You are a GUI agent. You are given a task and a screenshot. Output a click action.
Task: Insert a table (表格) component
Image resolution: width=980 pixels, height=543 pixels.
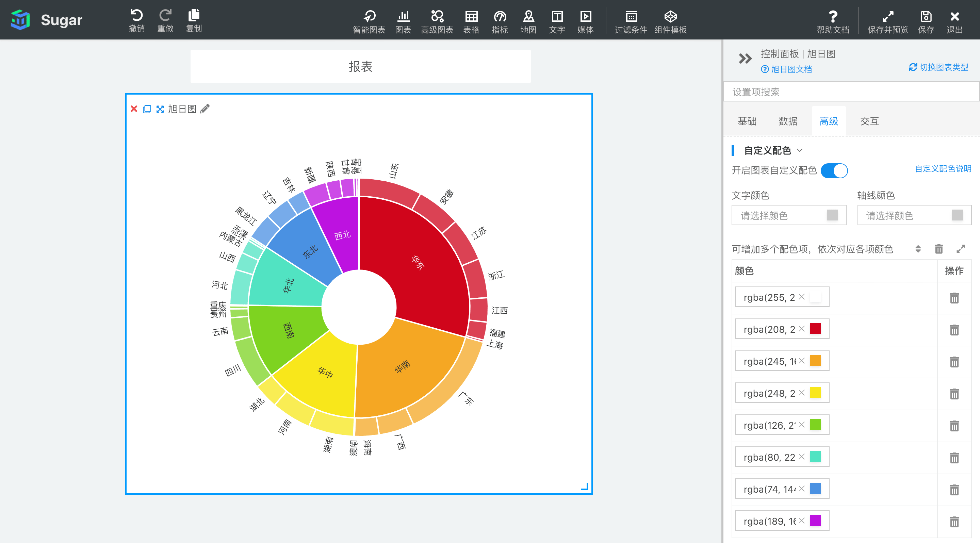(x=471, y=22)
